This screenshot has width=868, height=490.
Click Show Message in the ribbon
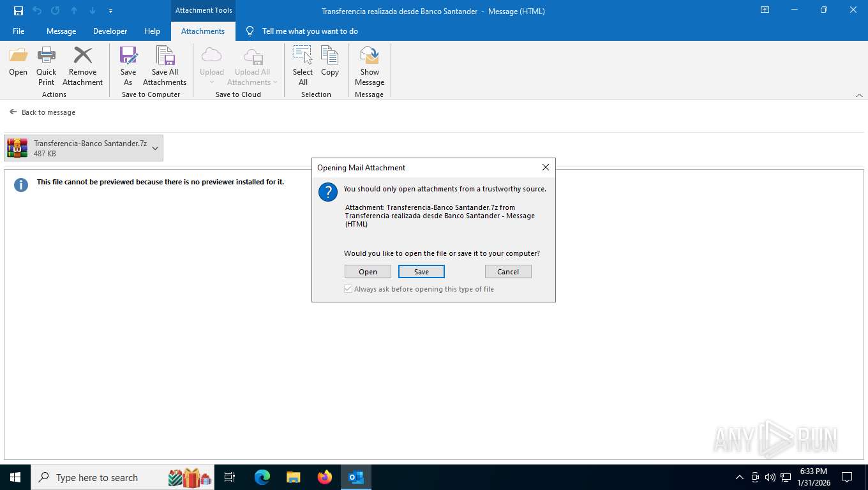tap(370, 66)
